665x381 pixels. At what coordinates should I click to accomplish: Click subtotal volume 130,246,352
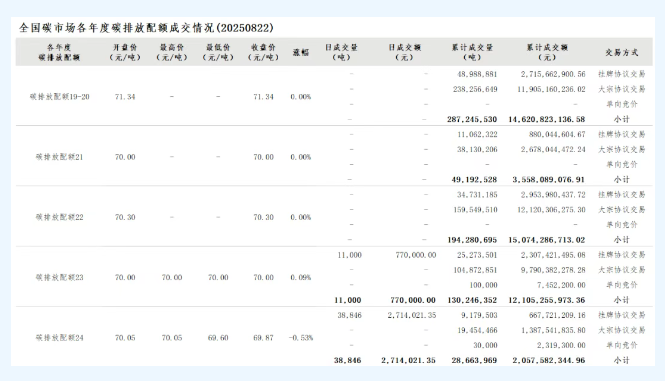pyautogui.click(x=472, y=300)
